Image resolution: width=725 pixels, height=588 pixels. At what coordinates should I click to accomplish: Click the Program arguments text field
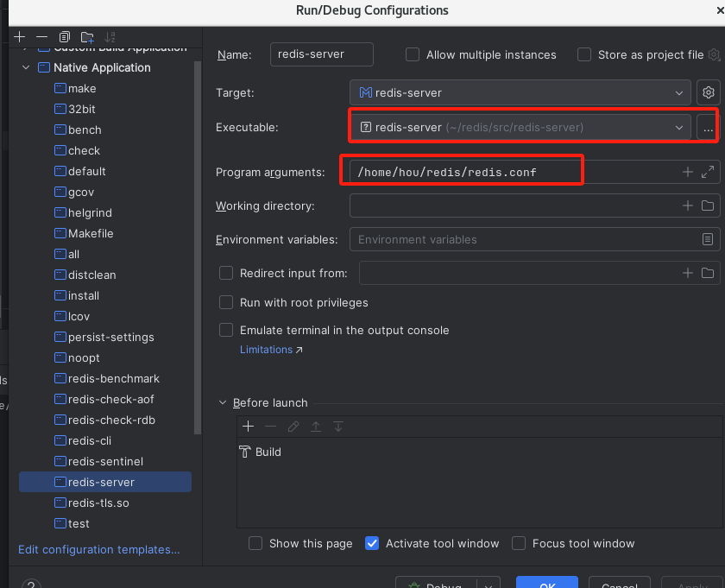click(514, 172)
